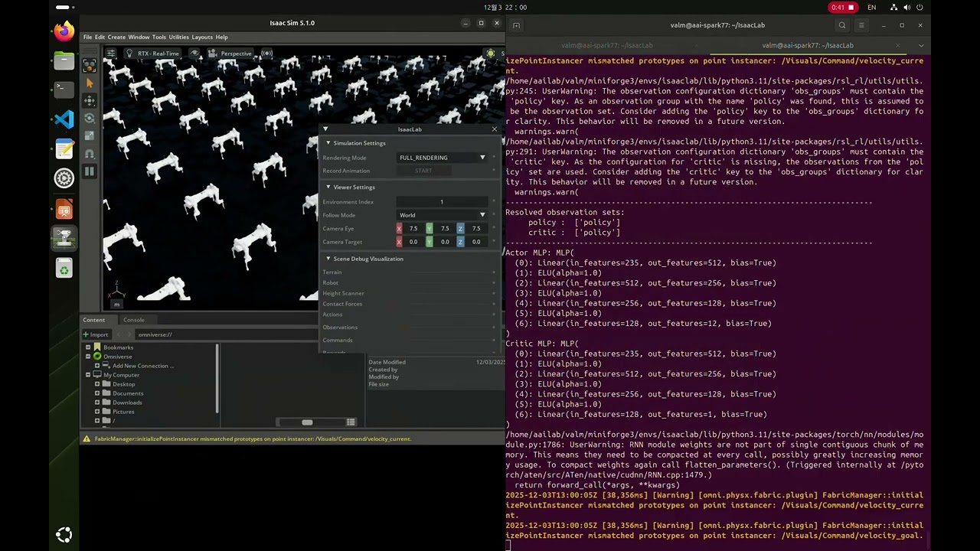
Task: Collapse the Simulation Settings section
Action: click(x=328, y=143)
